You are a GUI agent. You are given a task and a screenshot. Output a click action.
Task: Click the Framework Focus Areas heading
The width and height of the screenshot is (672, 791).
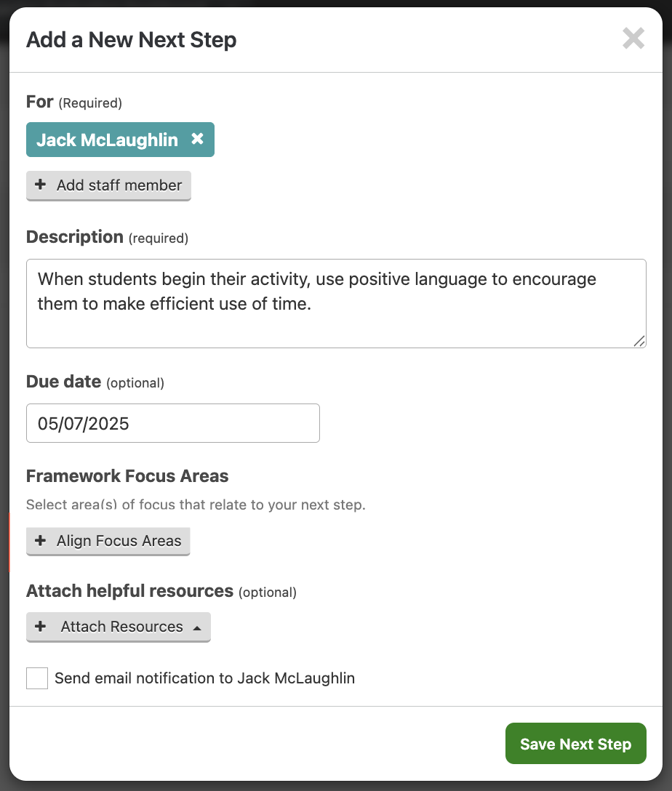127,475
